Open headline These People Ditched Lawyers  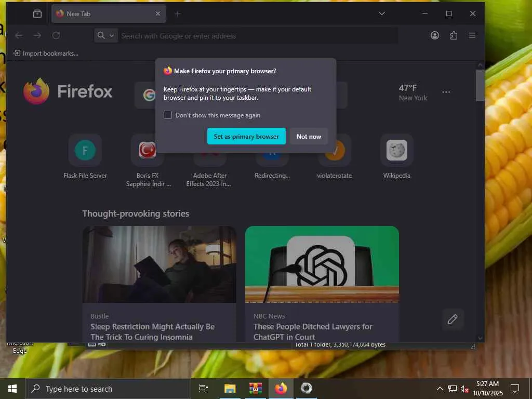click(313, 332)
